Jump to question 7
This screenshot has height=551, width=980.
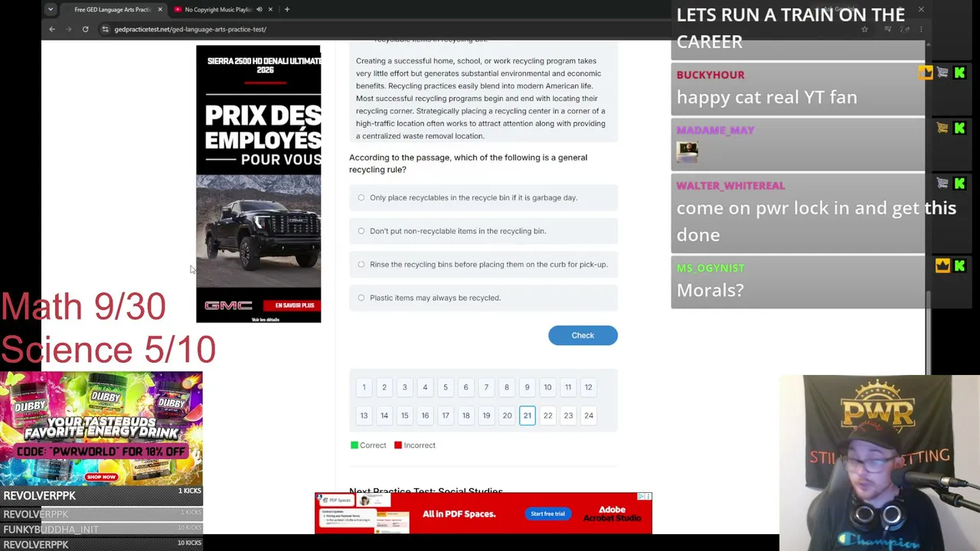(x=486, y=387)
